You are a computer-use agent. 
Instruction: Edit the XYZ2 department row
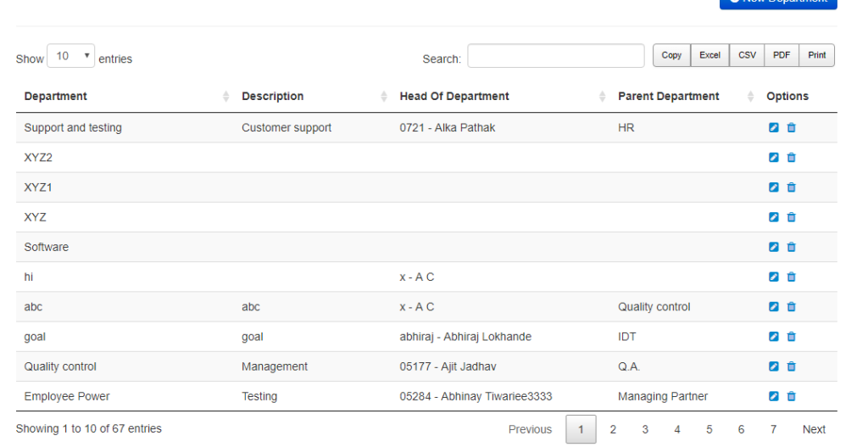[x=773, y=157]
